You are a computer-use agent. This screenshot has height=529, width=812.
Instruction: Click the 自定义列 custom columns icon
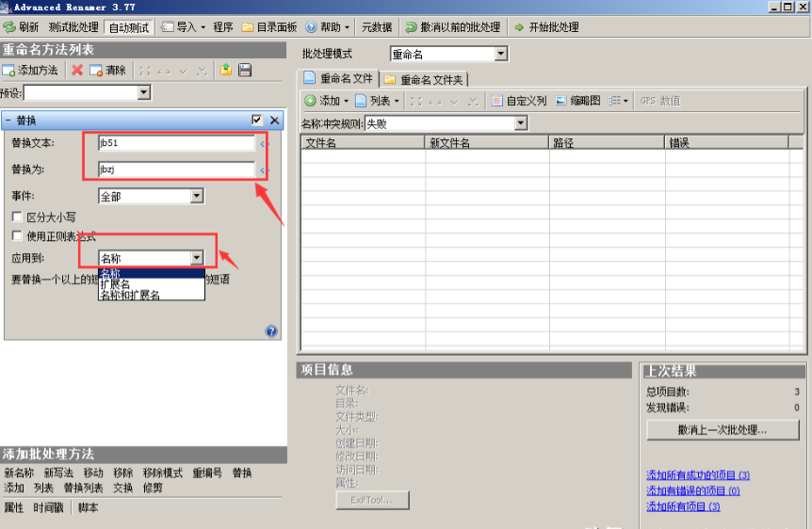(496, 101)
